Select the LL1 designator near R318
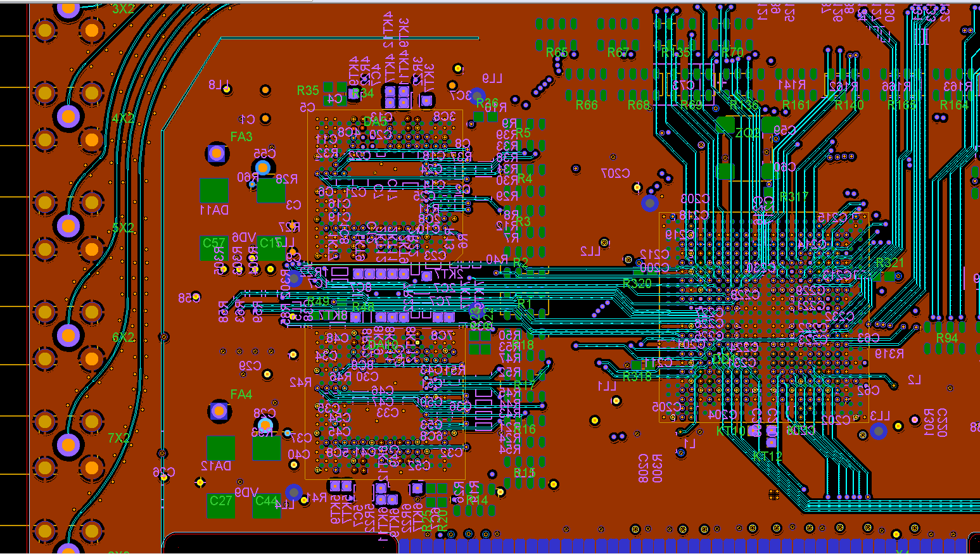The image size is (980, 554). pos(607,386)
